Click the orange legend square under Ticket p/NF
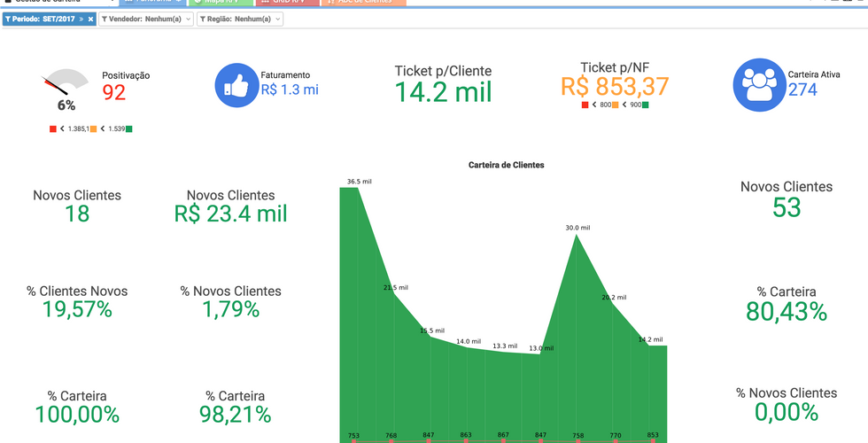Viewport: 868px width, 443px height. pyautogui.click(x=615, y=105)
